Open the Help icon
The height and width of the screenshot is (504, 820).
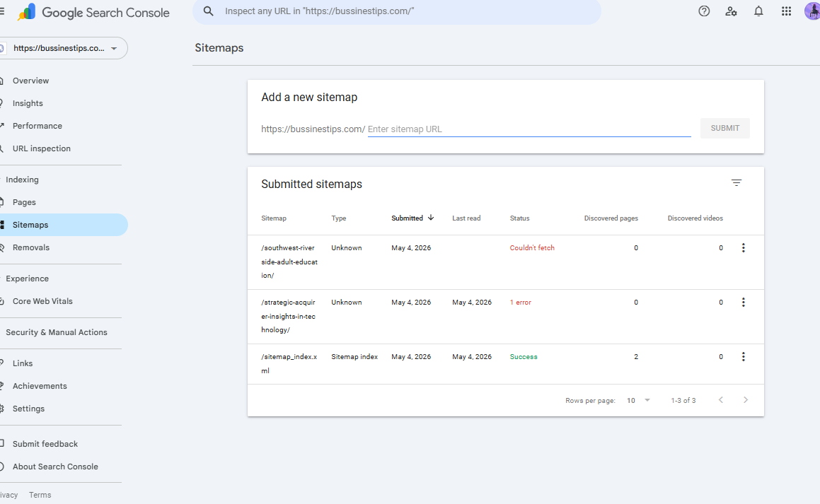pyautogui.click(x=704, y=11)
